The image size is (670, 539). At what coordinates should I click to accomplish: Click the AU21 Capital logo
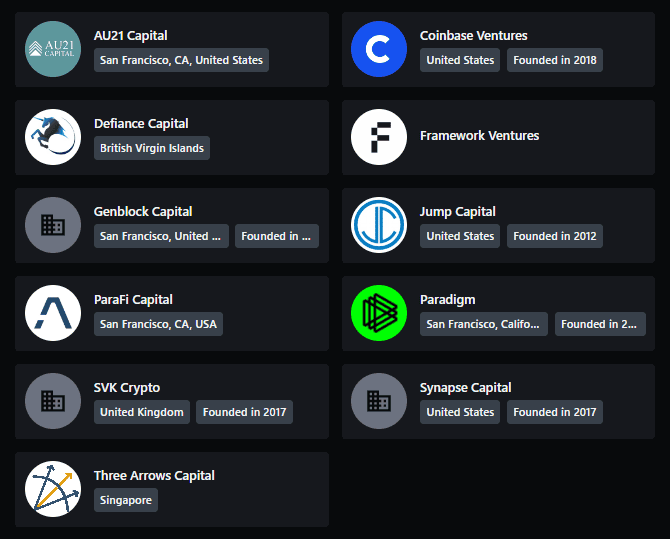53,49
